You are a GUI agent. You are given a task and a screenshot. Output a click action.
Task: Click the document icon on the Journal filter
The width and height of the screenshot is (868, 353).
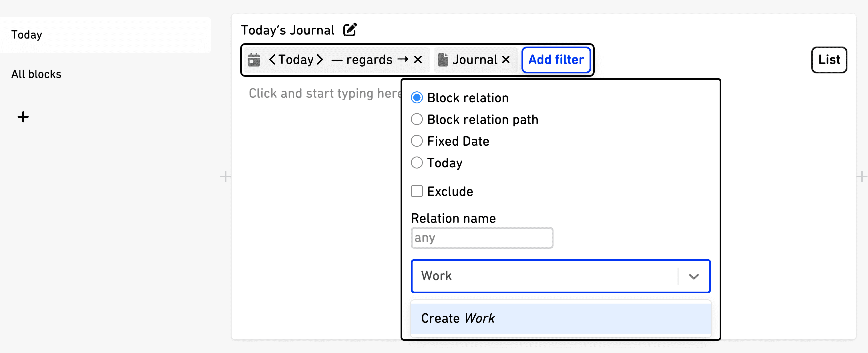click(x=443, y=60)
